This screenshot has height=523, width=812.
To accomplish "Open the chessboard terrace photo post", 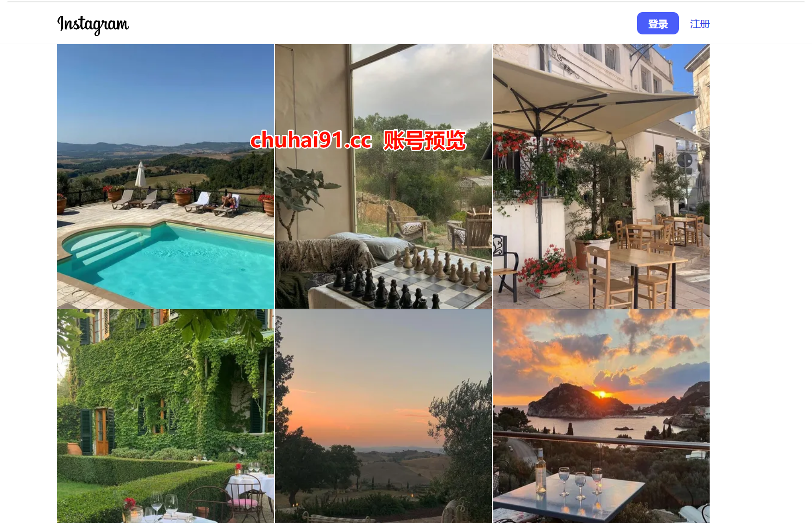I will pos(383,176).
